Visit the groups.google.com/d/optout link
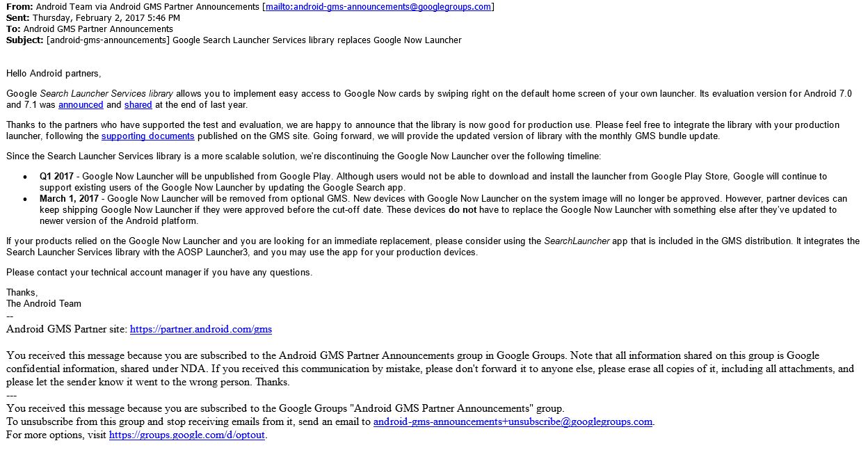The width and height of the screenshot is (868, 450). click(187, 435)
